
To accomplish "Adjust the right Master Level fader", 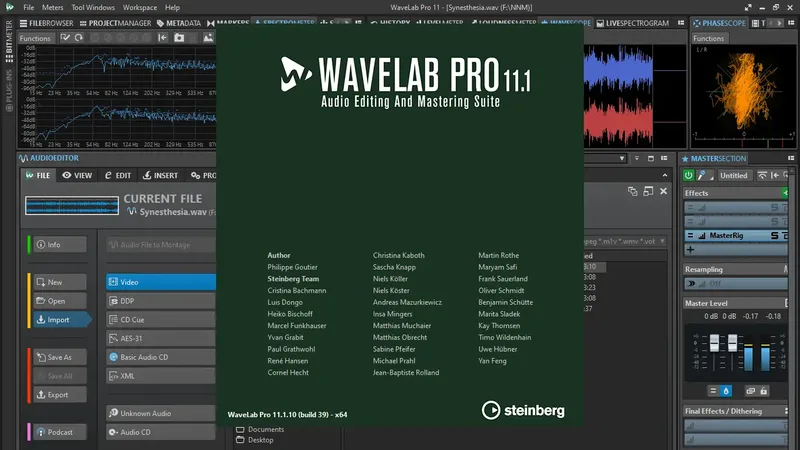I will click(x=732, y=343).
